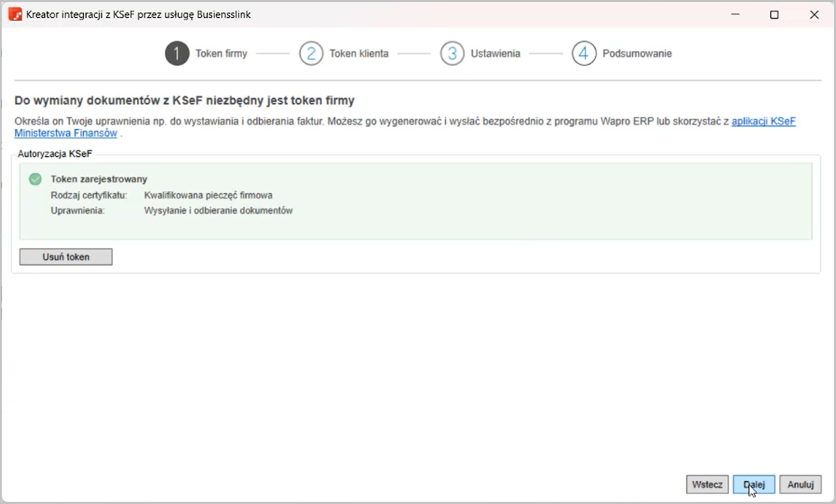The image size is (836, 504).
Task: Click the "Token zarejestrowany" status text
Action: point(99,179)
